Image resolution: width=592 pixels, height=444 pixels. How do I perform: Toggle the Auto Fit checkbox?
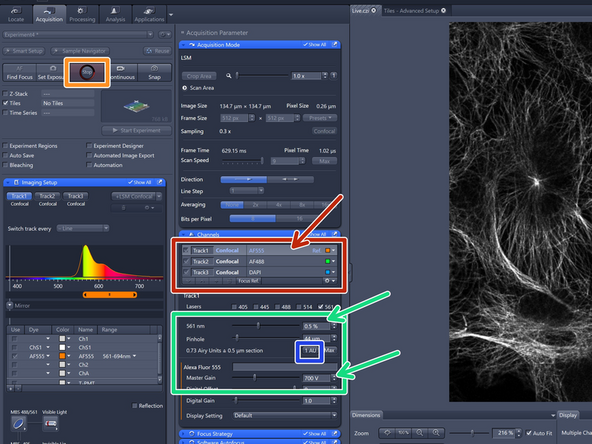tap(529, 433)
